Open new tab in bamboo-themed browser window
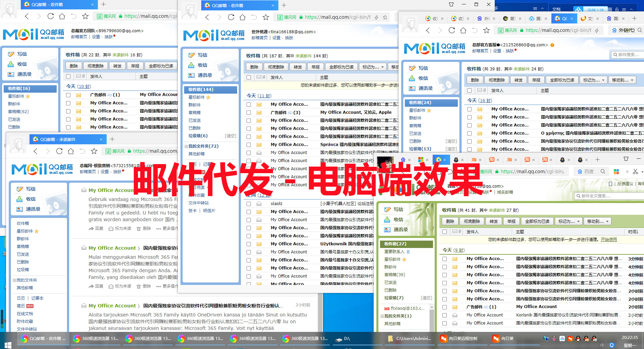The height and width of the screenshot is (349, 644). 597,159
